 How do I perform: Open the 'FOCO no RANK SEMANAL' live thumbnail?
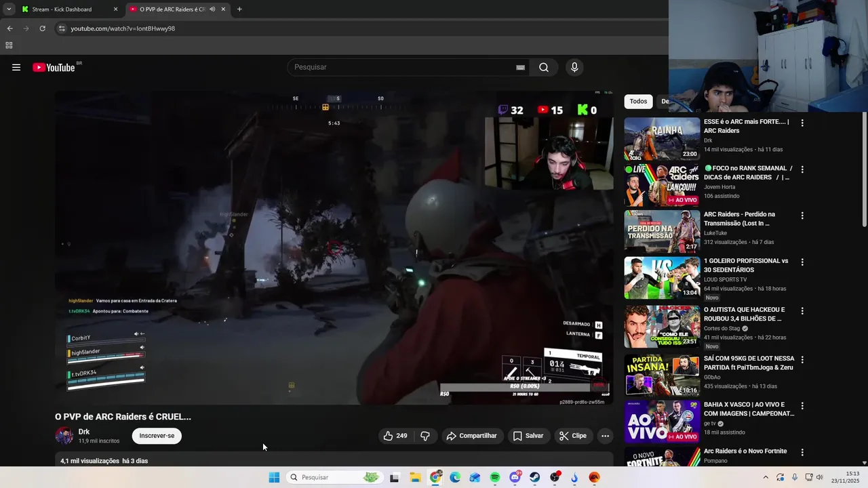click(x=662, y=185)
